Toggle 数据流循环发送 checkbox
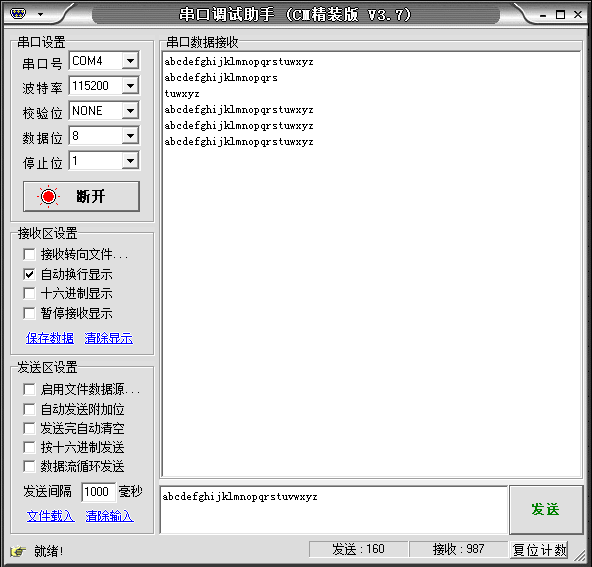This screenshot has width=592, height=567. [29, 466]
